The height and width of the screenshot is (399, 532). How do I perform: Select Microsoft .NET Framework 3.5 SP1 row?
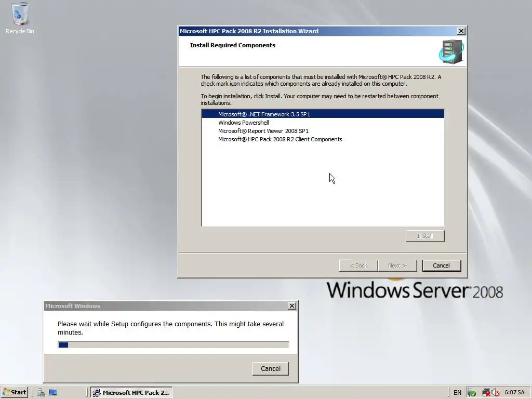coord(323,114)
